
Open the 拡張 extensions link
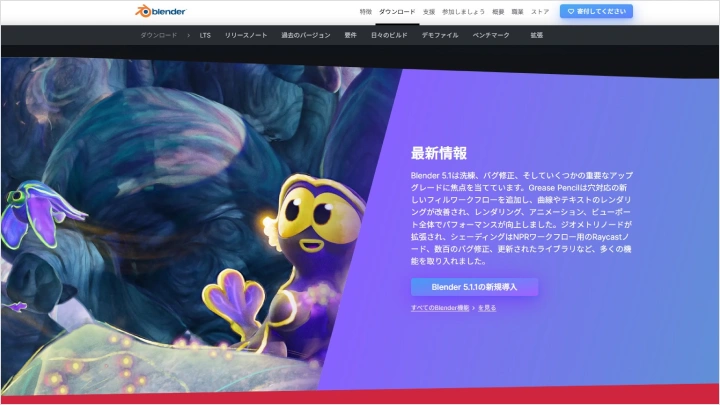[537, 35]
